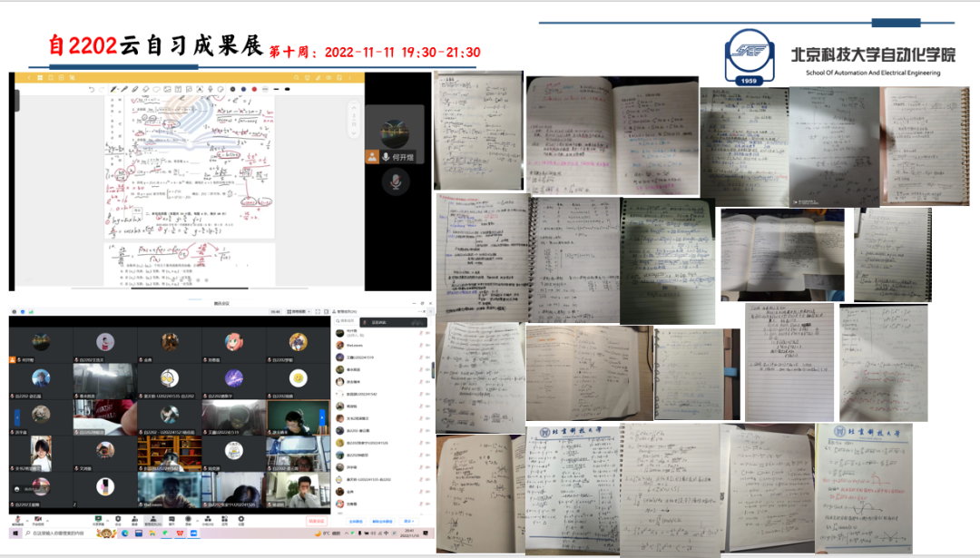Click the mute all button below member list
Image resolution: width=980 pixels, height=558 pixels.
(x=357, y=522)
